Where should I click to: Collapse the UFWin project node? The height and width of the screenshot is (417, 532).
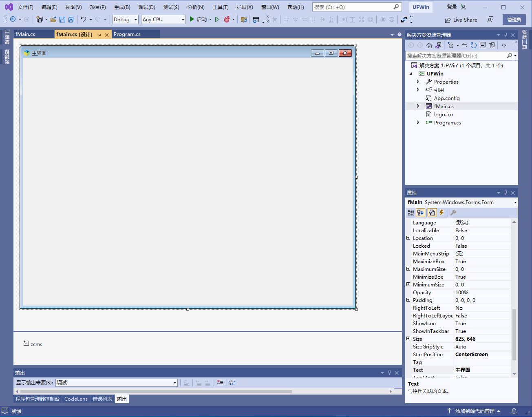coord(411,74)
